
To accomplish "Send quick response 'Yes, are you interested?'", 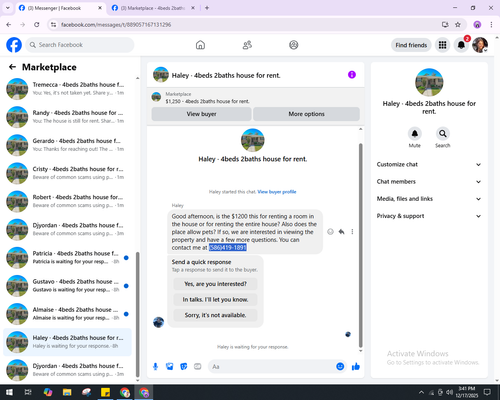I will coord(215,284).
